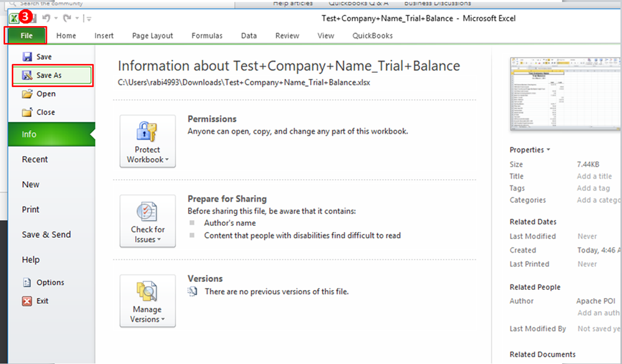The image size is (622, 364).
Task: Click the Redo arrow in quick access toolbar
Action: (x=67, y=18)
